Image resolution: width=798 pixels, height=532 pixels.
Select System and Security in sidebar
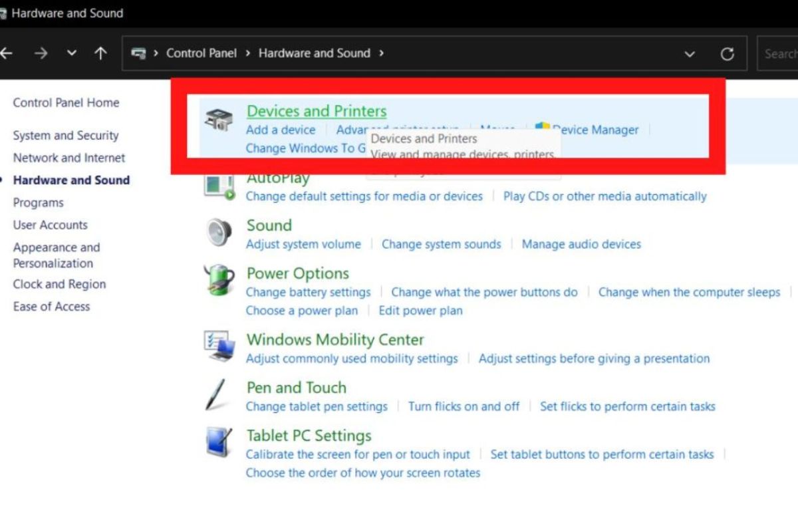tap(66, 136)
